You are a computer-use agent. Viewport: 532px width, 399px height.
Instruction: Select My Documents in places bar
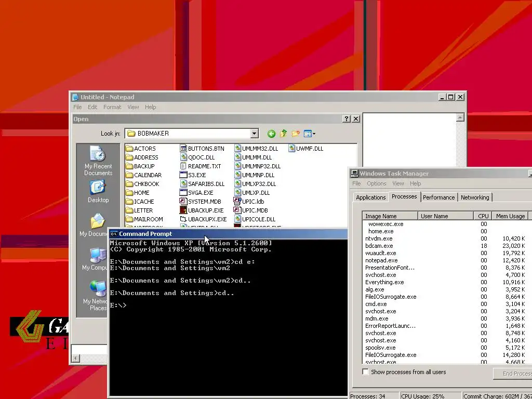pyautogui.click(x=94, y=224)
